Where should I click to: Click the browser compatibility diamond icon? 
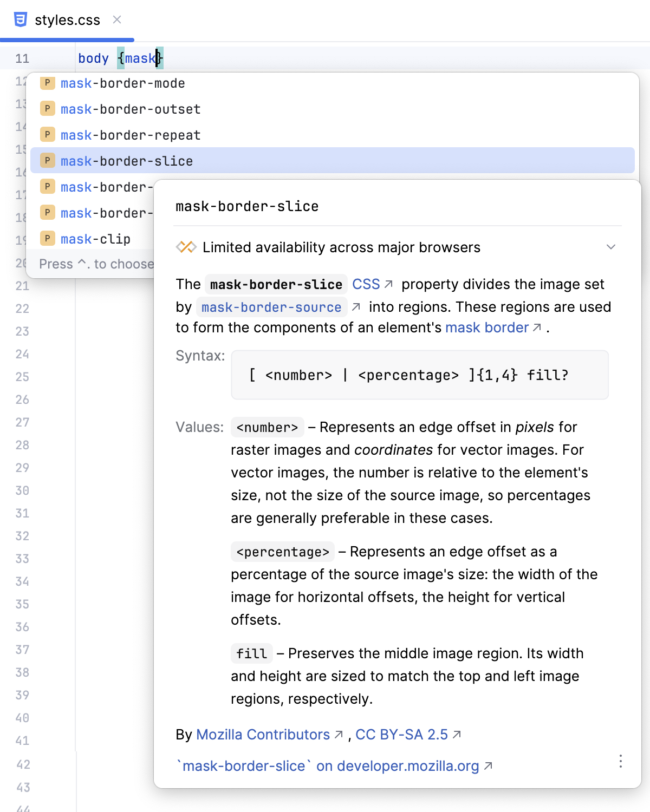(x=186, y=247)
